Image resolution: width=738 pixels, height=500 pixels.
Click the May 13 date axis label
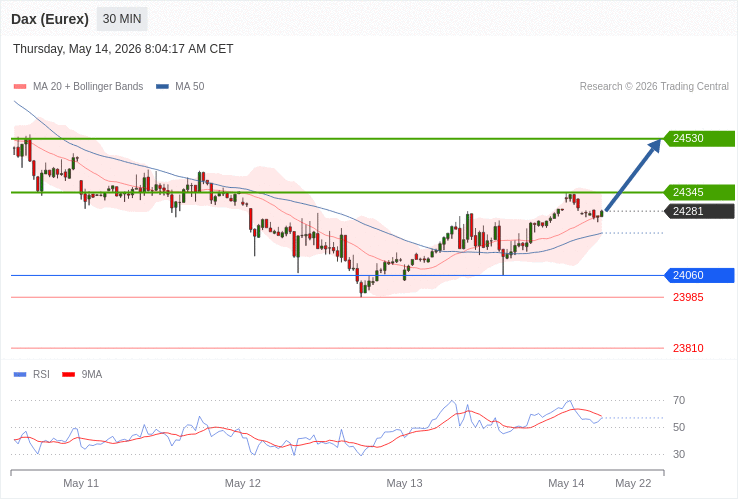click(404, 484)
